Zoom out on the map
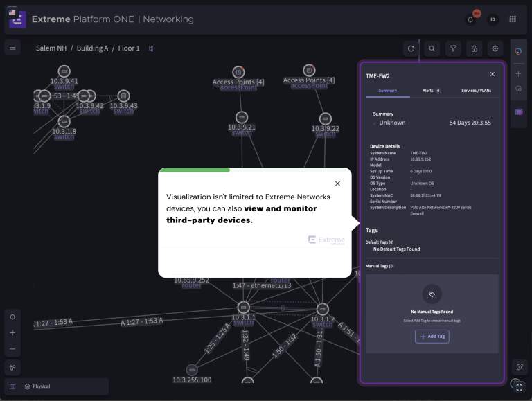Image resolution: width=532 pixels, height=401 pixels. (12, 349)
